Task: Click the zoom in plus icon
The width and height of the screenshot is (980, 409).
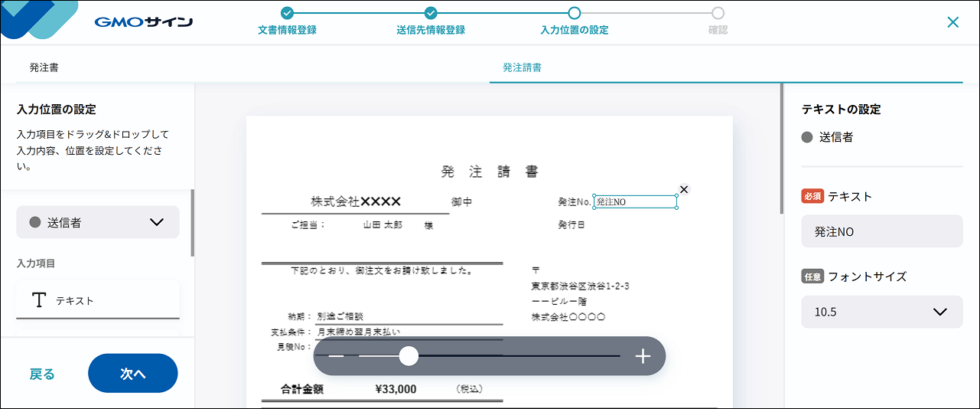Action: click(643, 356)
